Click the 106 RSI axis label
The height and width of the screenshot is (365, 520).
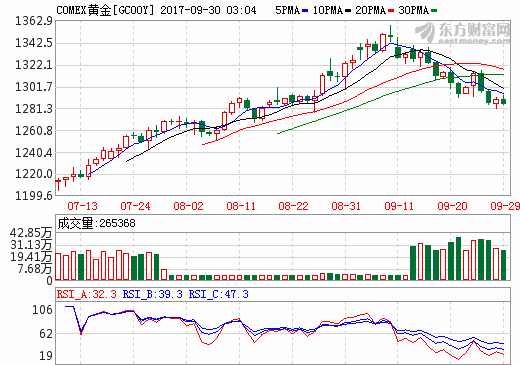click(42, 310)
